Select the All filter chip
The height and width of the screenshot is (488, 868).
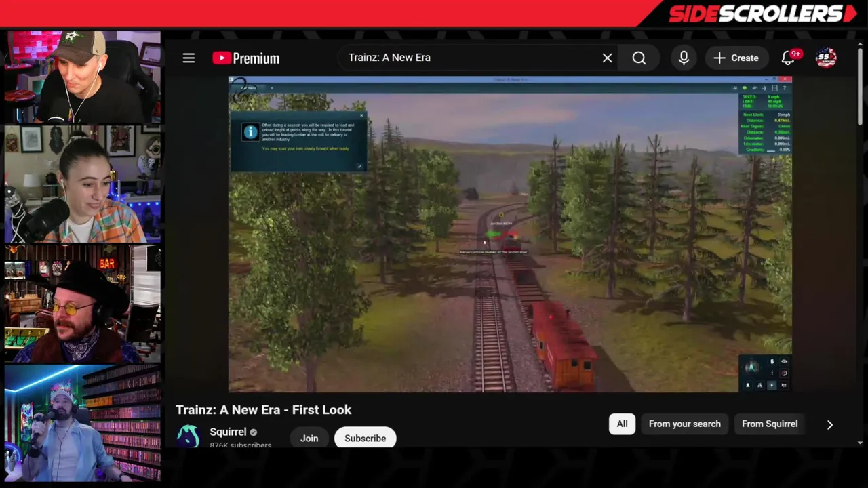coord(622,424)
